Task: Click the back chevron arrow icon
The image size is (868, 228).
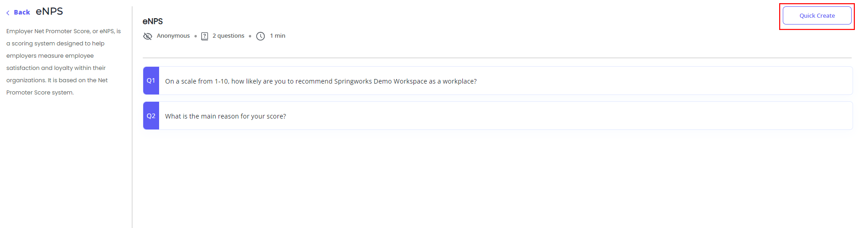Action: [x=8, y=13]
